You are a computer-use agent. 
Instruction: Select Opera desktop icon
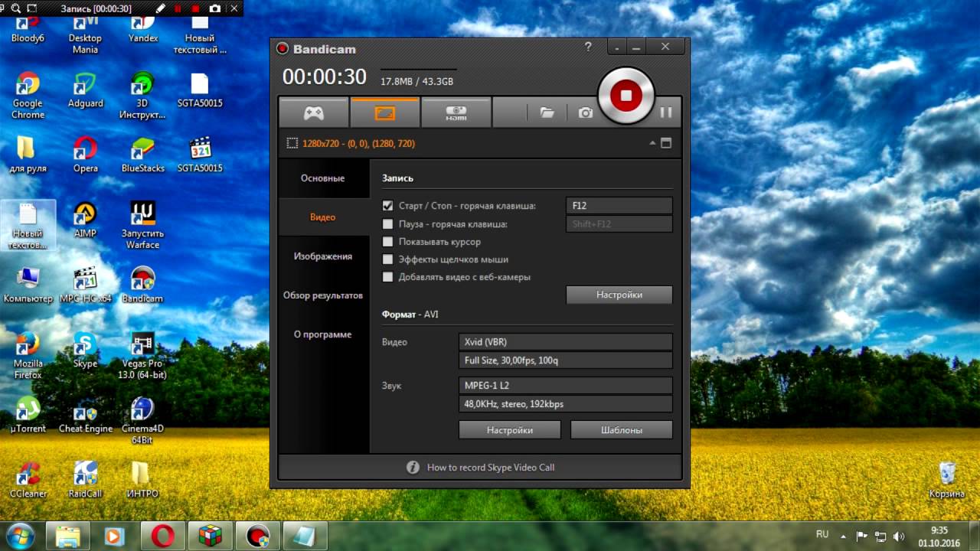tap(85, 155)
